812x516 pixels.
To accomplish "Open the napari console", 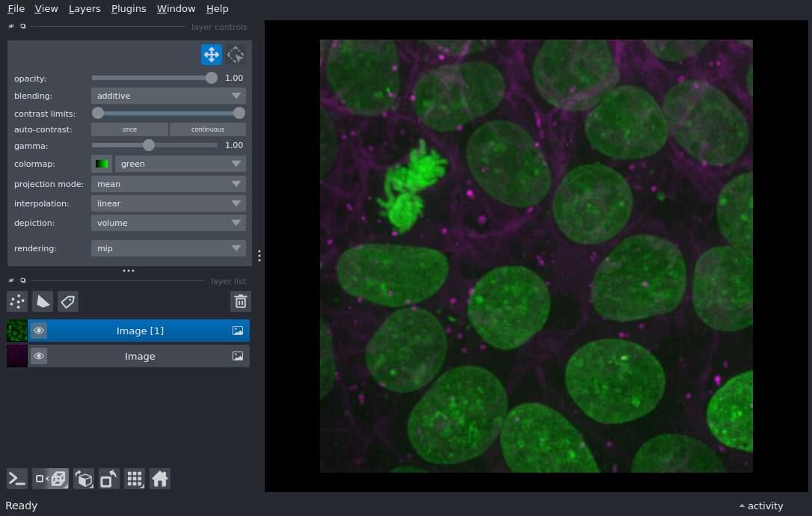I will tap(17, 479).
